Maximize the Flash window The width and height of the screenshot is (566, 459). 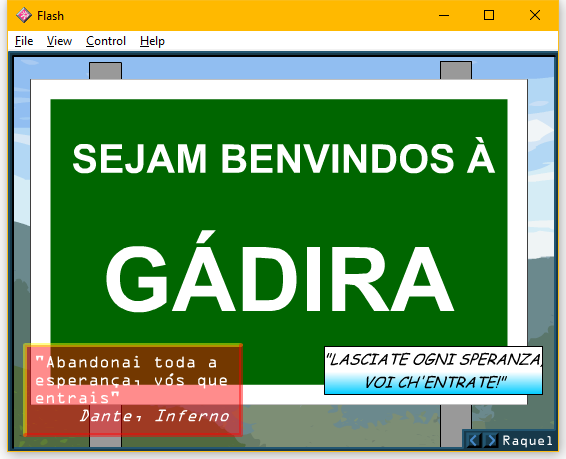489,16
